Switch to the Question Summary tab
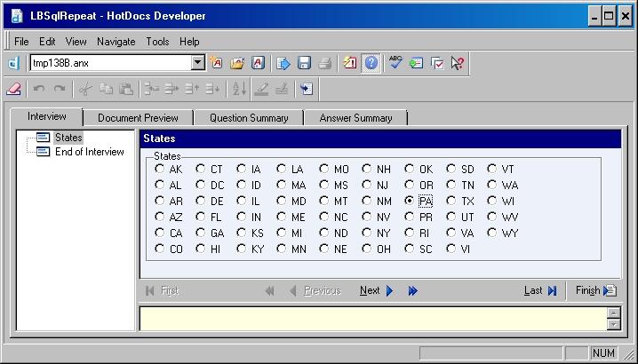This screenshot has width=638, height=364. (x=249, y=118)
